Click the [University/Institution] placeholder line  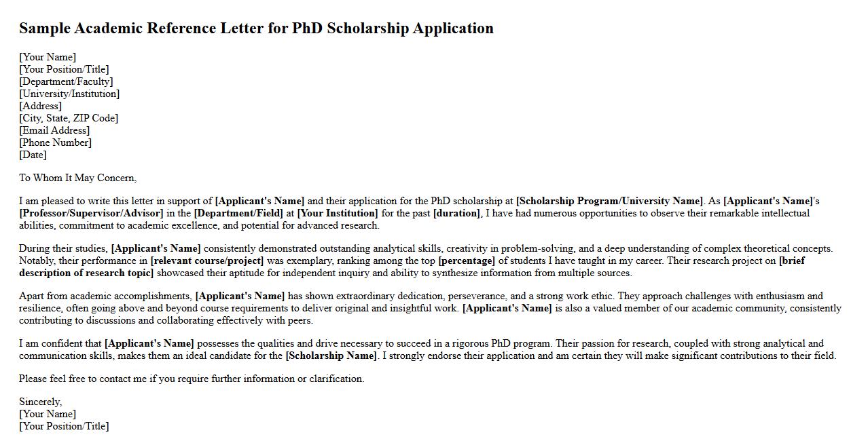69,94
